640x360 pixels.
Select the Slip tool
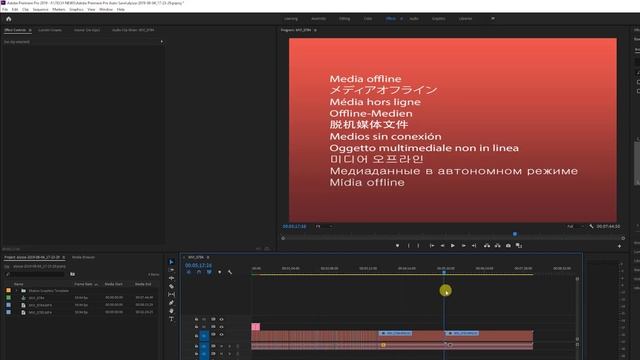coord(171,295)
